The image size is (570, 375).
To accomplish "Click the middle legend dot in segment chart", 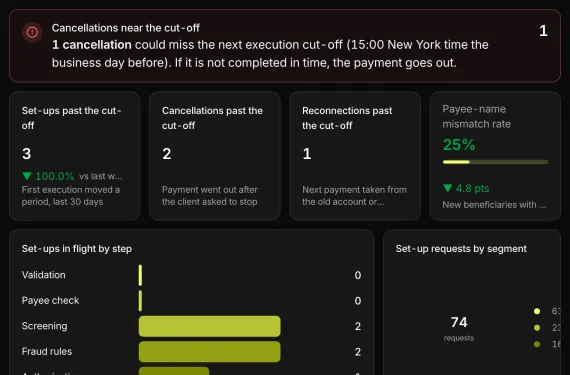I will 537,328.
